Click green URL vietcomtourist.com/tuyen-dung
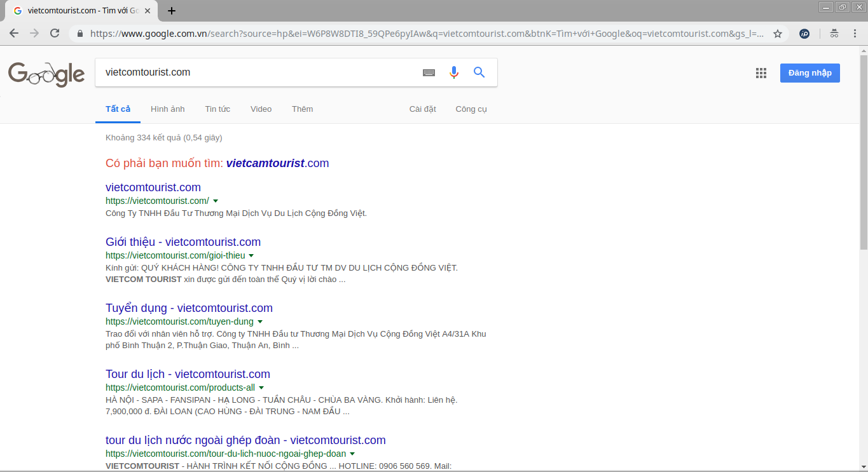Viewport: 868px width, 472px height. click(x=179, y=321)
